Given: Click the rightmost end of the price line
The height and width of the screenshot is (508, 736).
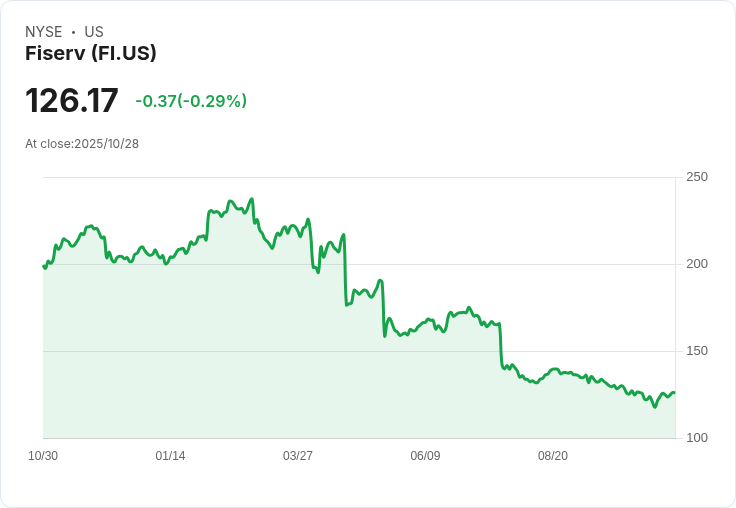Looking at the screenshot, I should point(674,393).
